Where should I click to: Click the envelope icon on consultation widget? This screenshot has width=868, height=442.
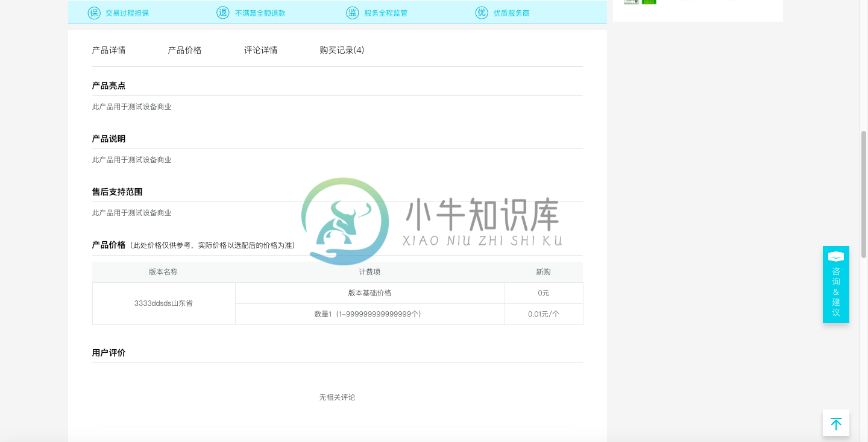point(836,256)
